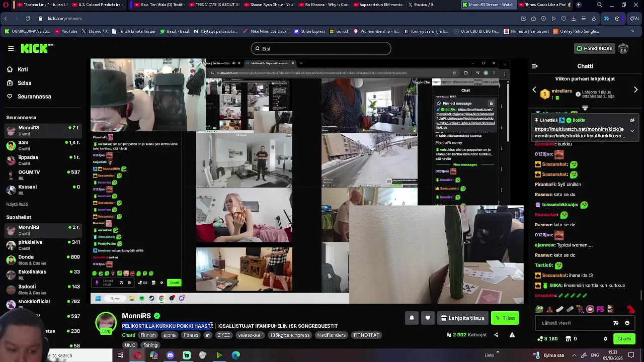Open Windows Task View in taskbar
Screen dimensions: 644x362
[120, 355]
